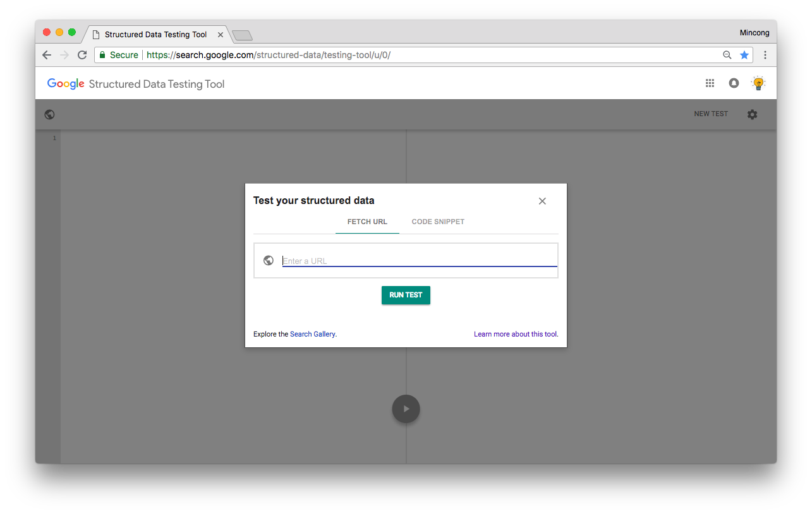Switch to the CODE SNIPPET tab
Viewport: 812px width, 514px height.
(x=438, y=222)
